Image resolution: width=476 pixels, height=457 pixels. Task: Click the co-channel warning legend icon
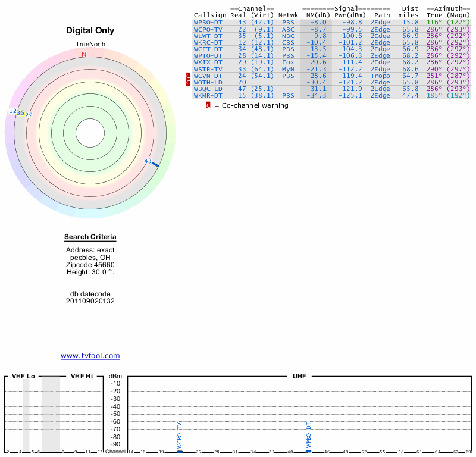tap(208, 105)
